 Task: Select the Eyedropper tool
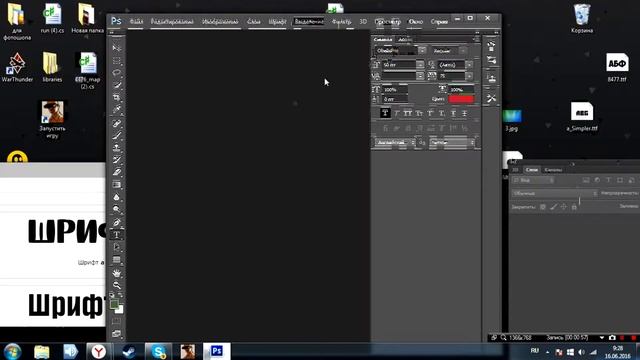click(117, 110)
